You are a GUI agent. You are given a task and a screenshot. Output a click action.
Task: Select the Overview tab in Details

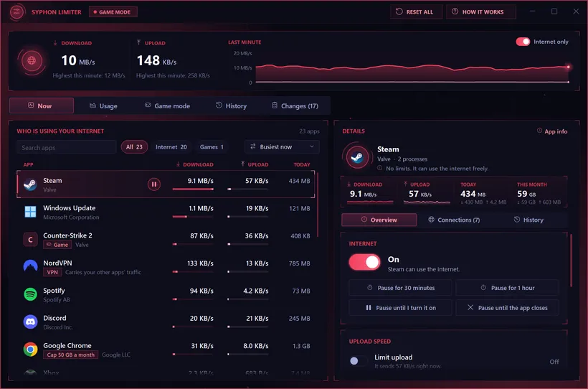click(x=379, y=220)
